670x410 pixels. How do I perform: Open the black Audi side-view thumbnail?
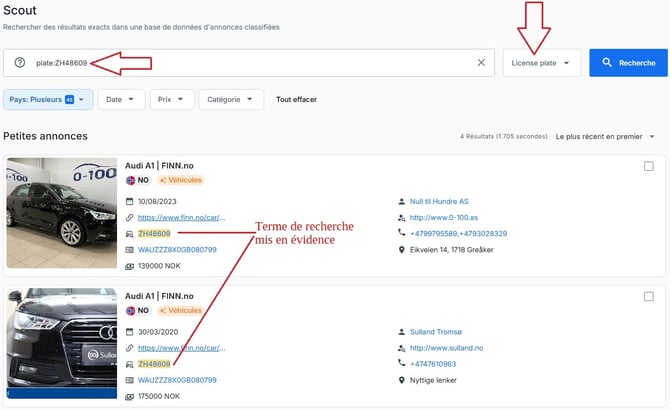[62, 213]
